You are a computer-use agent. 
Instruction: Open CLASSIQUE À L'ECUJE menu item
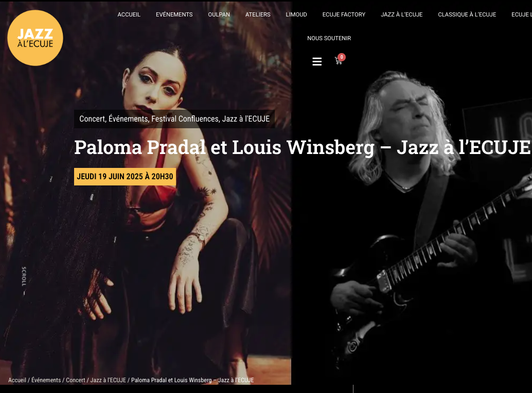tap(467, 14)
